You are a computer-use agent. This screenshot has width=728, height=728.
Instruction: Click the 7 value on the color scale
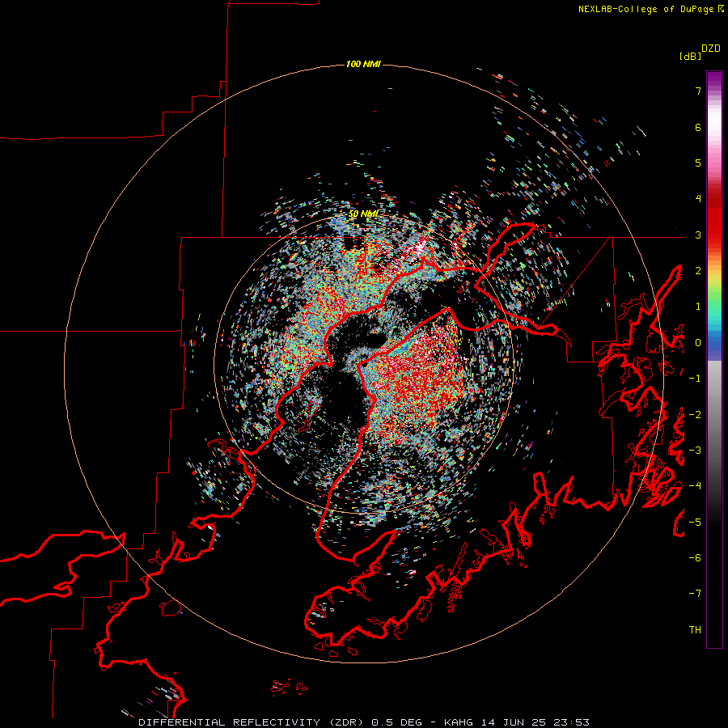(698, 91)
